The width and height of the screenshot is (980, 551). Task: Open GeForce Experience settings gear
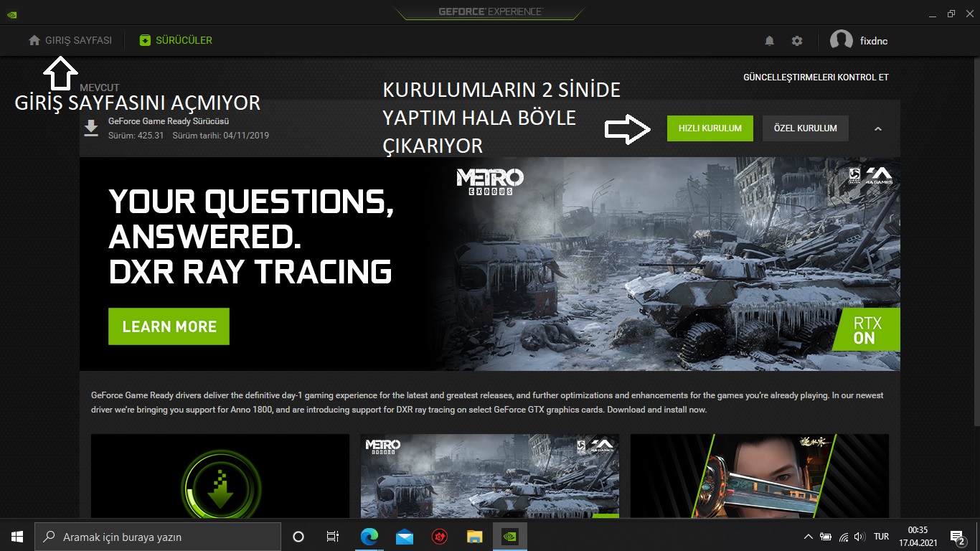pyautogui.click(x=797, y=41)
